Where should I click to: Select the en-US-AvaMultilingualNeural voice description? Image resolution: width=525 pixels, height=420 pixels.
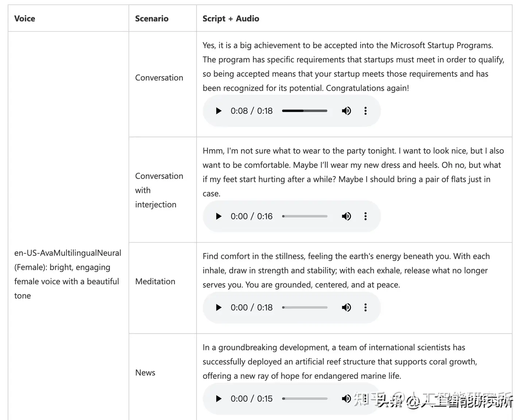(67, 274)
